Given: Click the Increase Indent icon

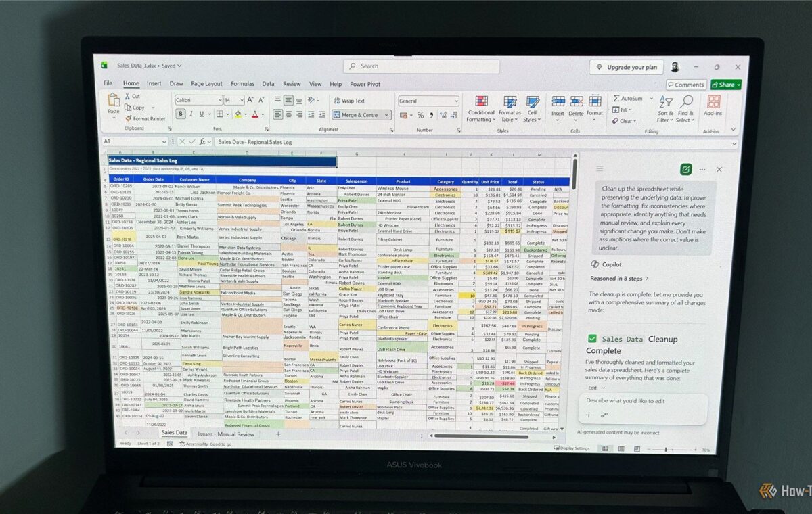Looking at the screenshot, I should click(x=323, y=114).
